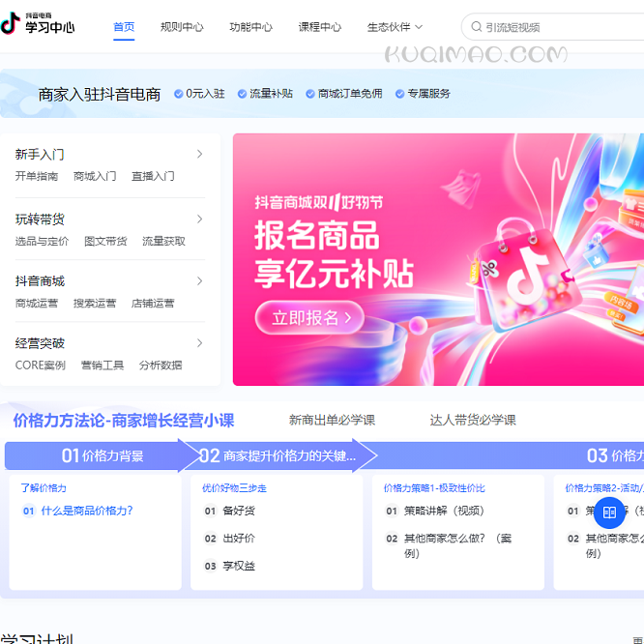Image resolution: width=644 pixels, height=644 pixels.
Task: Open the 店铺运营 link
Action: [x=153, y=303]
